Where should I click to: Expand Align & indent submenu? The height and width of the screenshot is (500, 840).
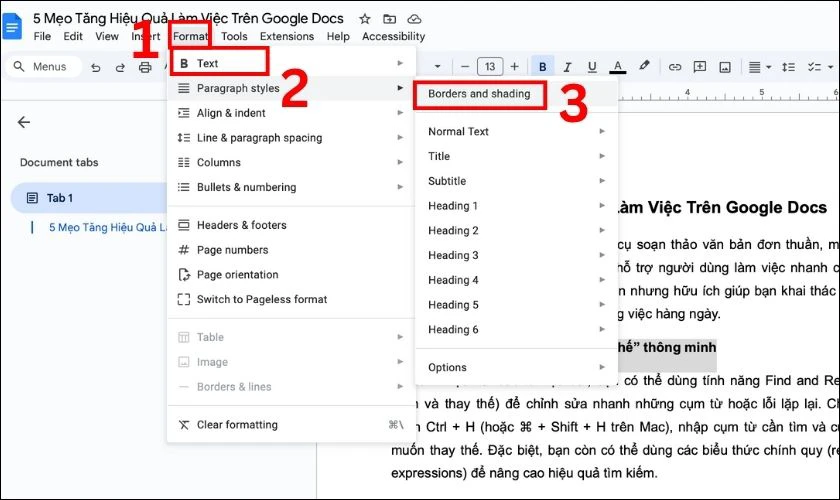click(291, 113)
